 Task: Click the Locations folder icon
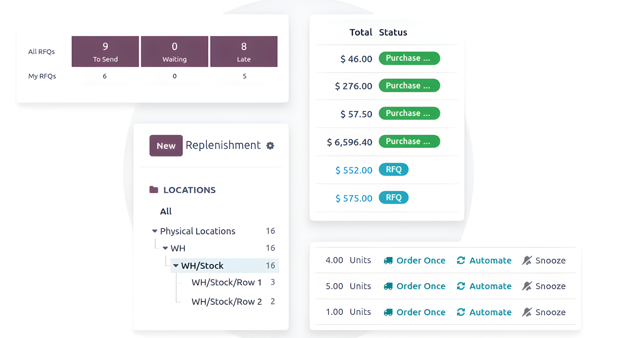click(154, 190)
